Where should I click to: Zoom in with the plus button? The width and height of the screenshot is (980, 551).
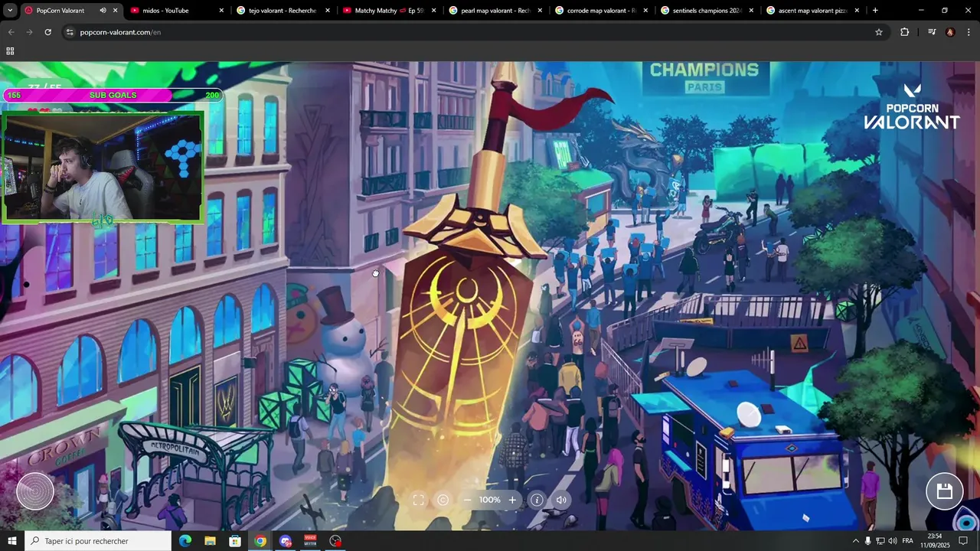512,500
